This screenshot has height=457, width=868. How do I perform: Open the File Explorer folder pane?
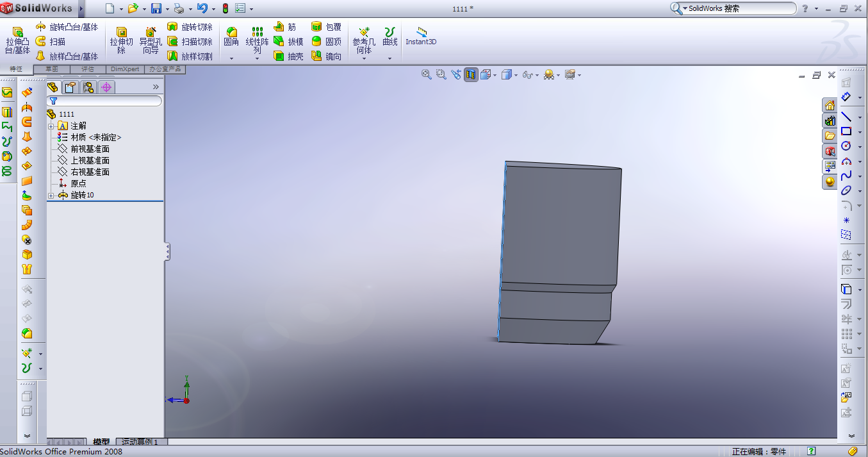pyautogui.click(x=830, y=136)
